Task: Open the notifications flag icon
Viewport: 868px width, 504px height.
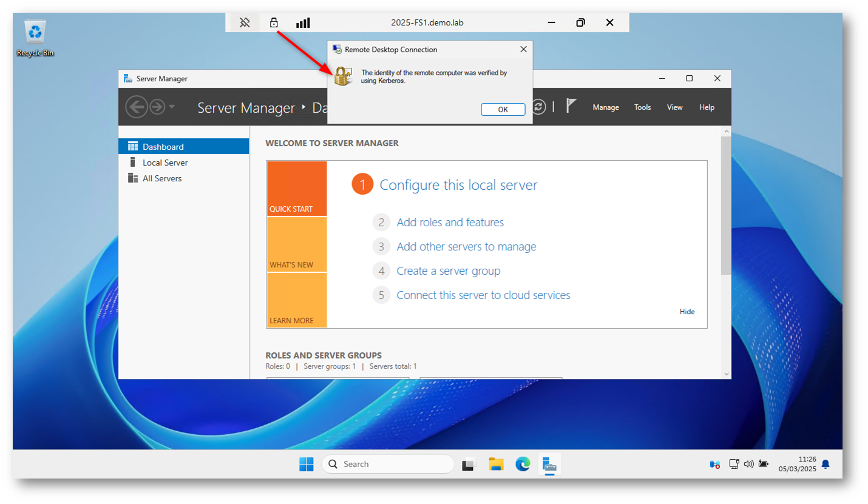Action: [571, 106]
